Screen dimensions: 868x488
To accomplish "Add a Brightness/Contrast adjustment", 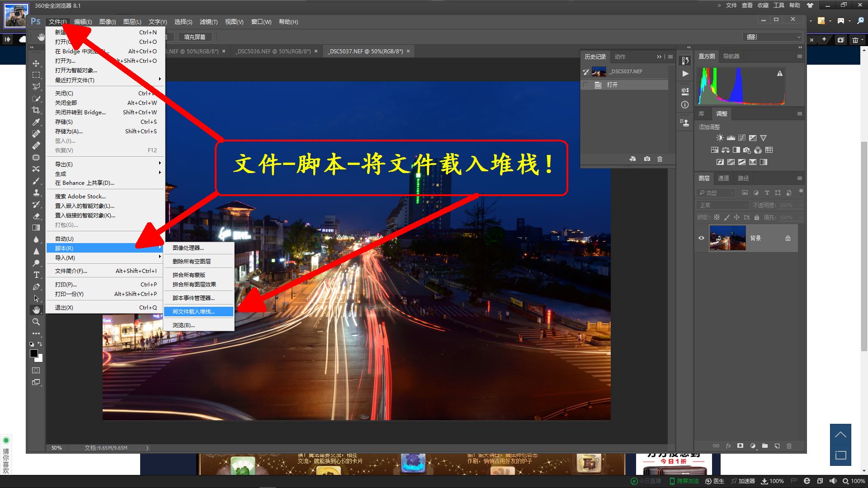I will click(720, 138).
